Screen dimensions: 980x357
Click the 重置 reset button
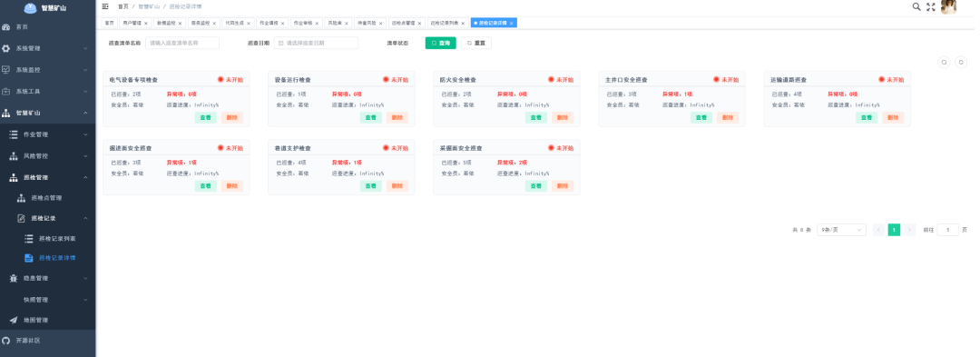pyautogui.click(x=476, y=43)
